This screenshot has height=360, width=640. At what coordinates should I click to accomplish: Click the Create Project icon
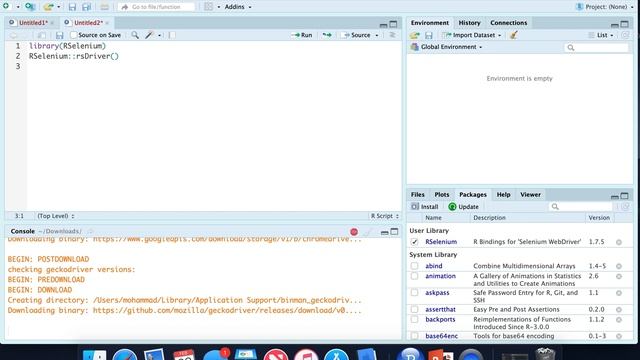(x=30, y=7)
